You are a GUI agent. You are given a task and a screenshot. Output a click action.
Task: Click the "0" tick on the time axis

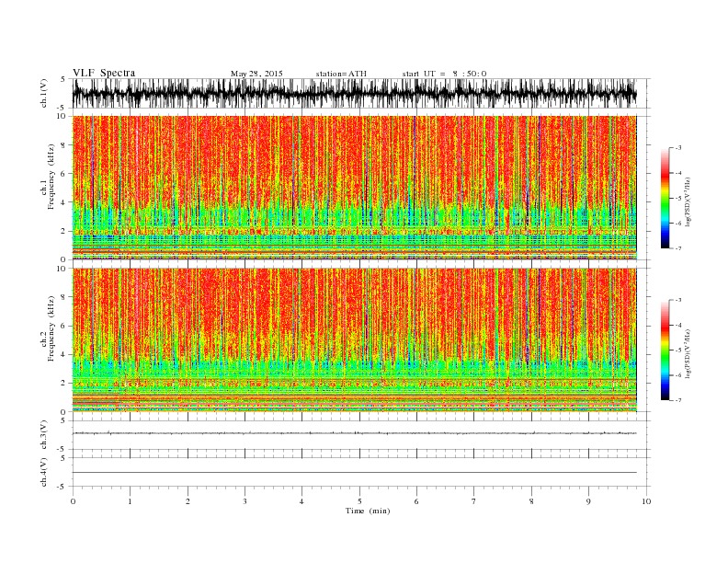73,501
